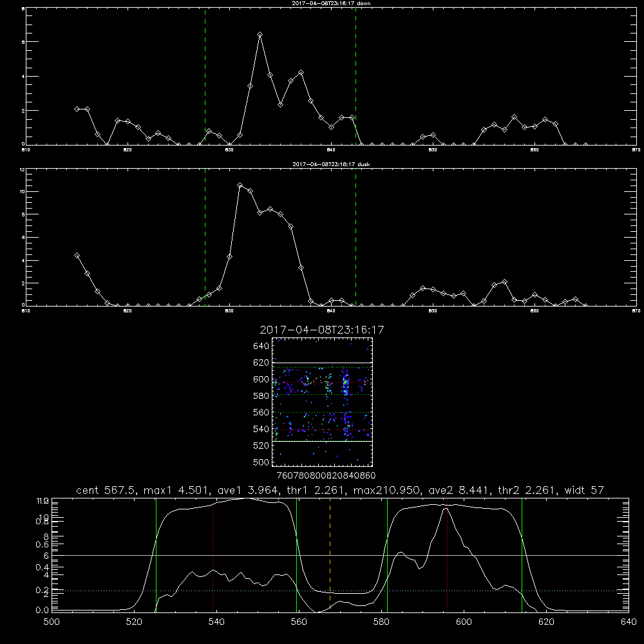Viewport: 644px width, 644px height.
Task: Click the orange dashed center line in bottom plot
Action: pyautogui.click(x=330, y=554)
